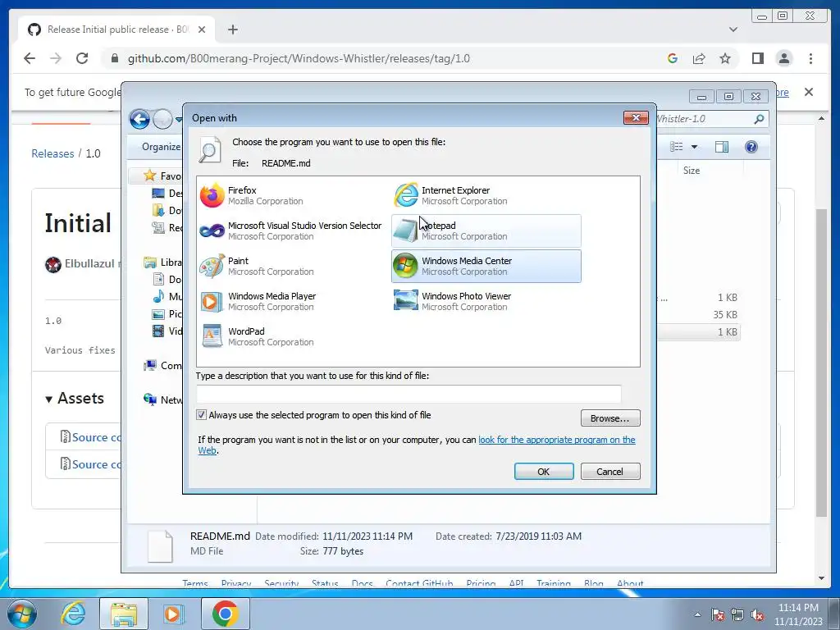The height and width of the screenshot is (630, 840).
Task: Open the Elbullazul author link
Action: [x=89, y=263]
